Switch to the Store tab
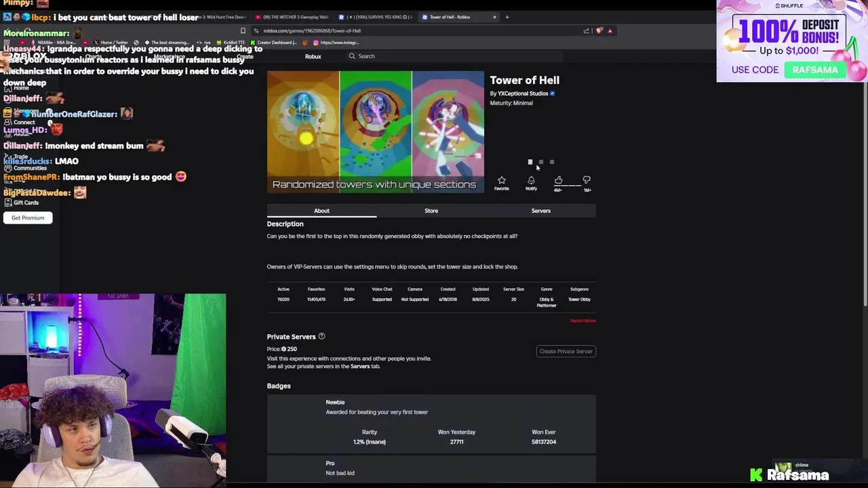Screen dimensions: 868x488 pyautogui.click(x=431, y=211)
